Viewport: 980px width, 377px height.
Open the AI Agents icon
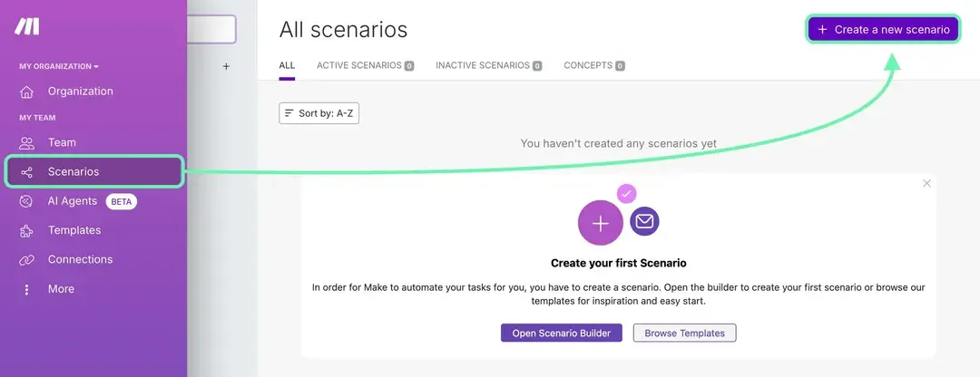click(27, 201)
